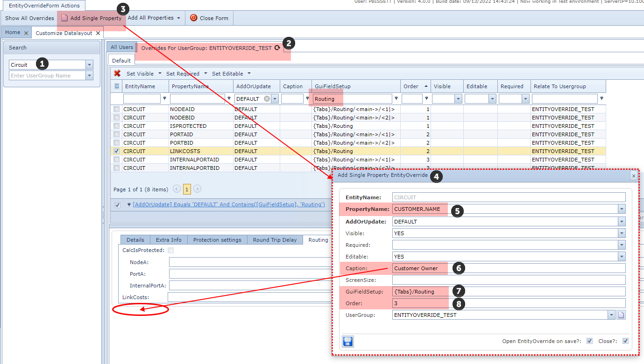Click the GuiFieldSetup column filter funnel
644x364 pixels.
pos(396,99)
